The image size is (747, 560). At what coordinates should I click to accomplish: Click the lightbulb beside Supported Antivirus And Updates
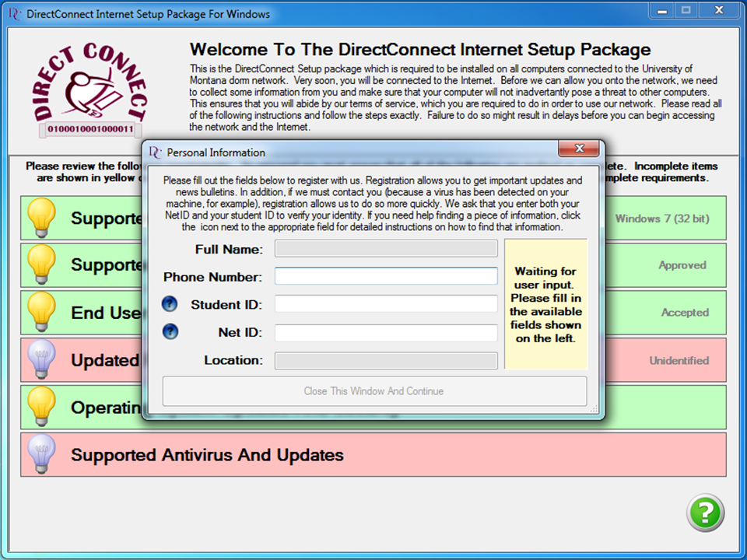click(41, 453)
